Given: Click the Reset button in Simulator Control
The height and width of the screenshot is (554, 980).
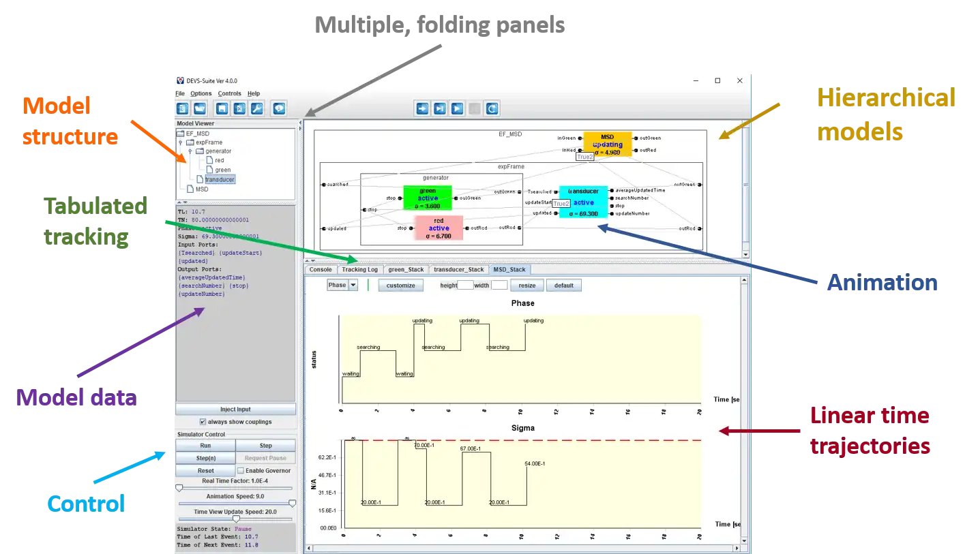Looking at the screenshot, I should point(205,470).
